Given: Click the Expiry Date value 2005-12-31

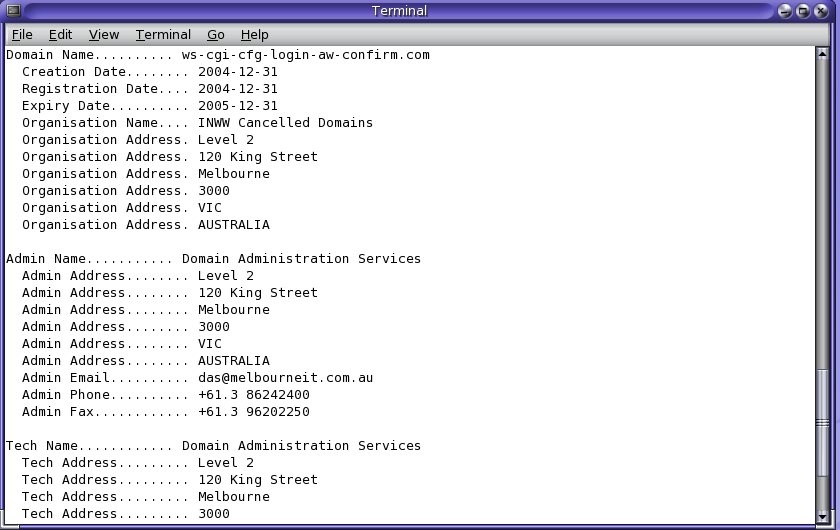Looking at the screenshot, I should [x=237, y=106].
